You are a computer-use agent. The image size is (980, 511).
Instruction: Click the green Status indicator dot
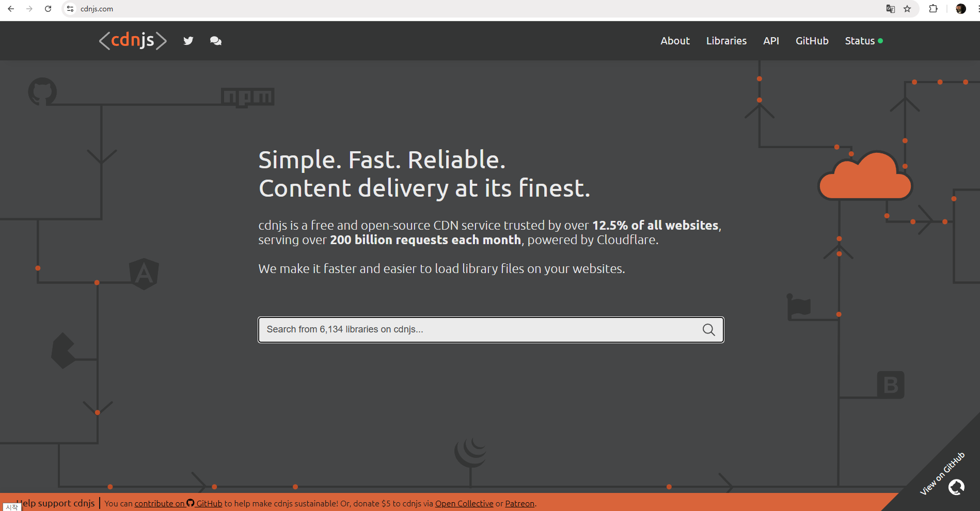880,41
